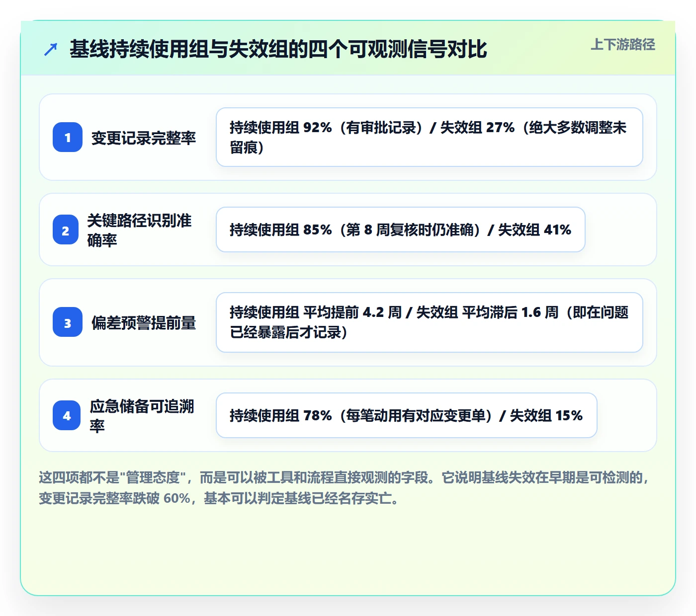The height and width of the screenshot is (616, 696).
Task: Click the number 2 badge for 关键路径识别准确率
Action: point(66,230)
